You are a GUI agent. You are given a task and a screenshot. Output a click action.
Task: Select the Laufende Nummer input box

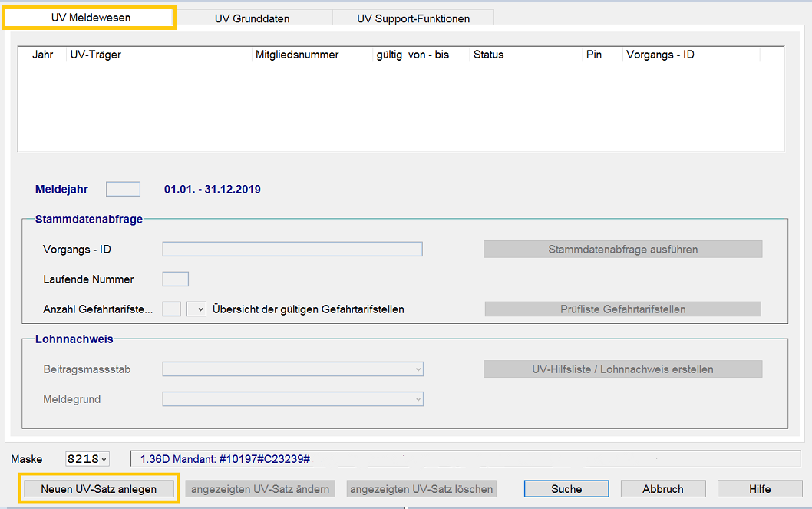click(x=176, y=279)
